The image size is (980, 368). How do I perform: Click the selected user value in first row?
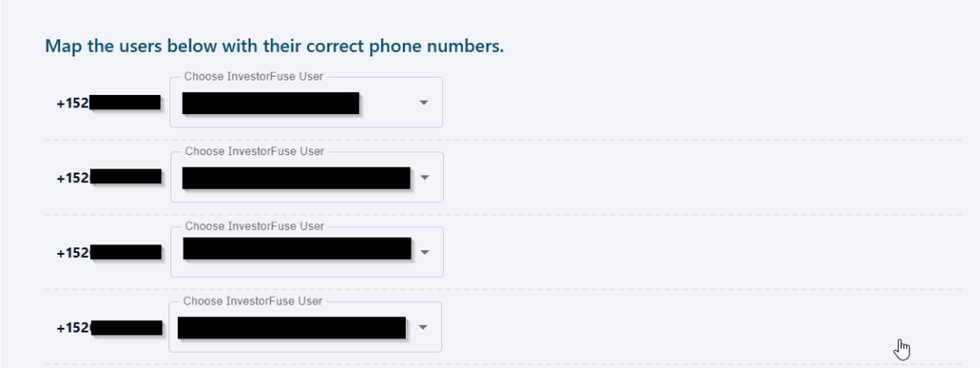[x=271, y=103]
